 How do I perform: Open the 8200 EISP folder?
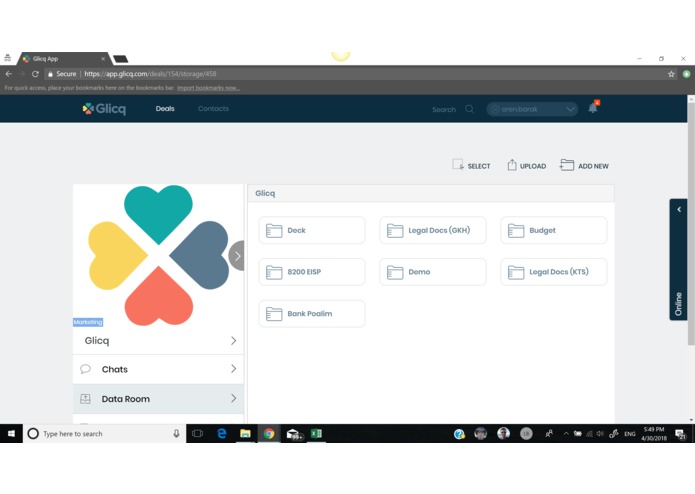(312, 272)
